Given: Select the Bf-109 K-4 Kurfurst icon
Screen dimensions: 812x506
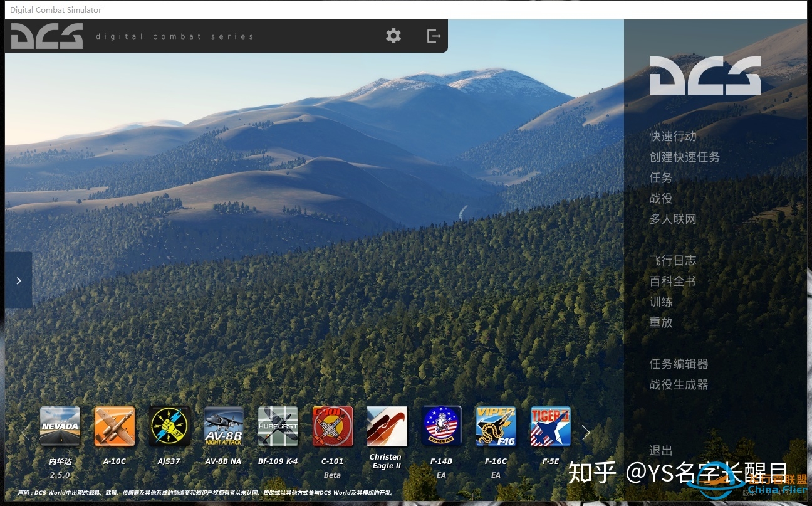Looking at the screenshot, I should tap(278, 426).
